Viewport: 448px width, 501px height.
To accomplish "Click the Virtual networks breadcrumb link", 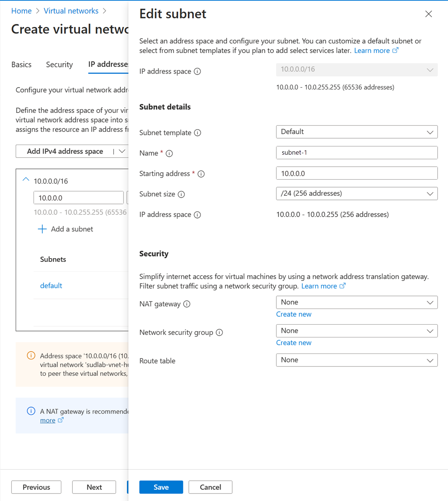I will [x=71, y=11].
